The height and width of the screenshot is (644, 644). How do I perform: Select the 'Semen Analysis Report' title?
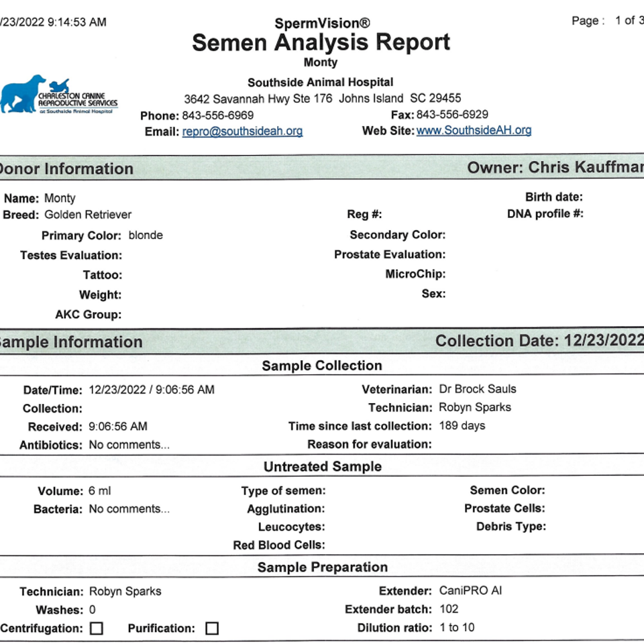click(x=321, y=42)
